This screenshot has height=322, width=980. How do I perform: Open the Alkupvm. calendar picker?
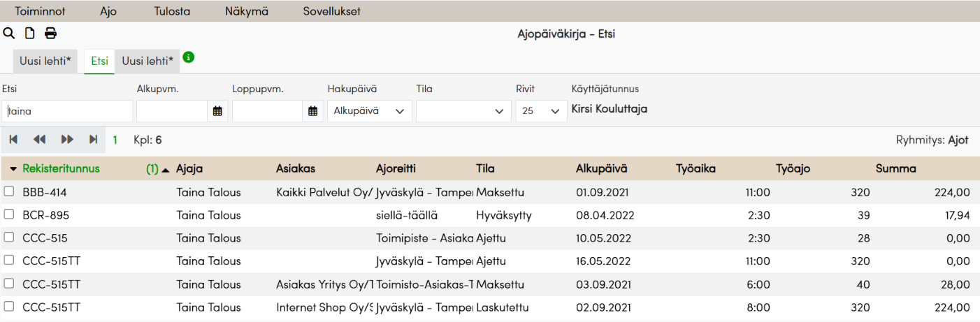[x=217, y=111]
